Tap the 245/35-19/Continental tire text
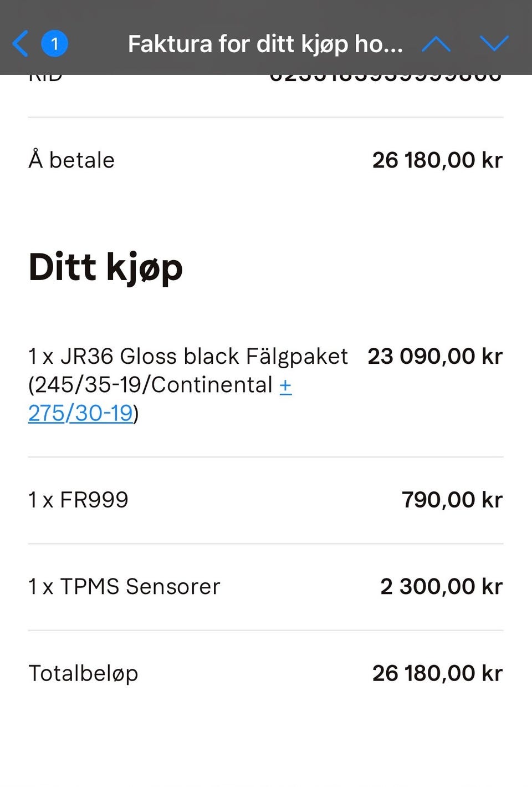This screenshot has height=787, width=532. coord(150,385)
